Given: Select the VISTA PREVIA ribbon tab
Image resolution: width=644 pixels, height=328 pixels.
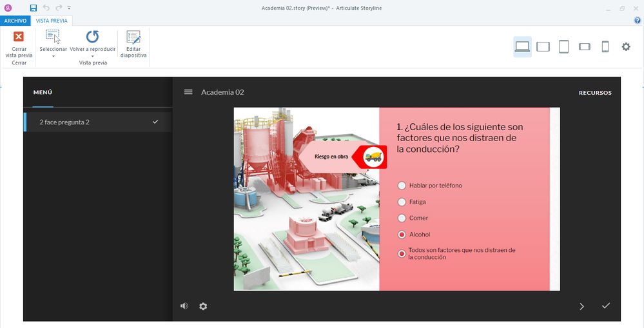Looking at the screenshot, I should click(53, 21).
